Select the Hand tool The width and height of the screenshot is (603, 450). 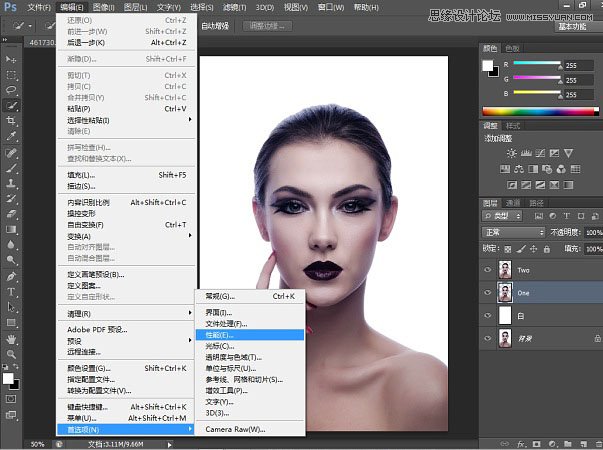tap(11, 339)
